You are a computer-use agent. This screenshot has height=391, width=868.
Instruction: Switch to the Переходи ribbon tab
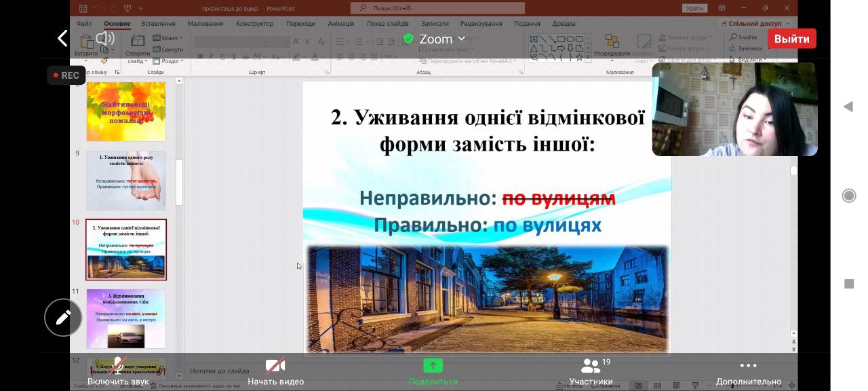300,23
